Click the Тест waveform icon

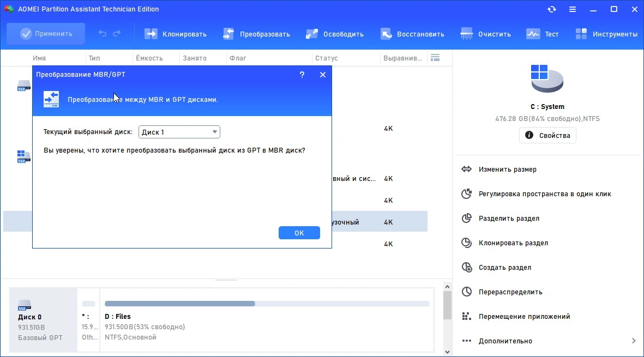coord(533,34)
